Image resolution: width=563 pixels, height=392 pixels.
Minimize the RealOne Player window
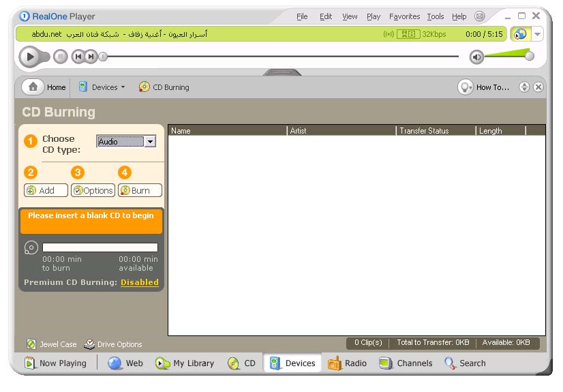507,17
